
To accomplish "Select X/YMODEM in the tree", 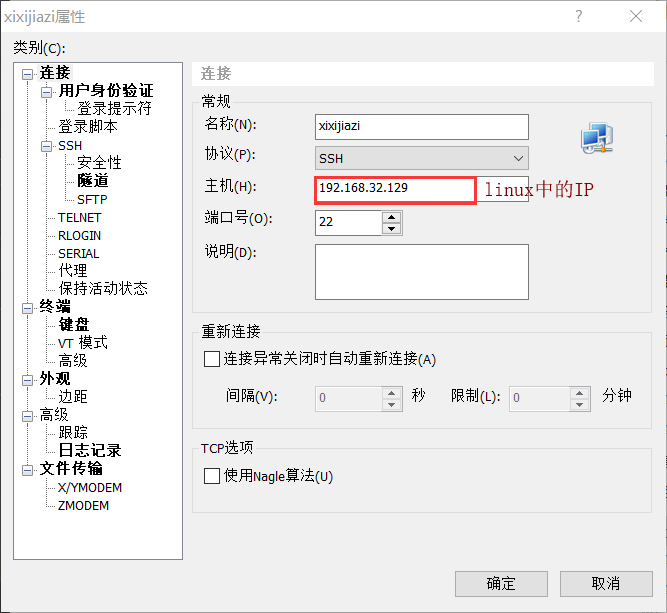I will click(90, 488).
